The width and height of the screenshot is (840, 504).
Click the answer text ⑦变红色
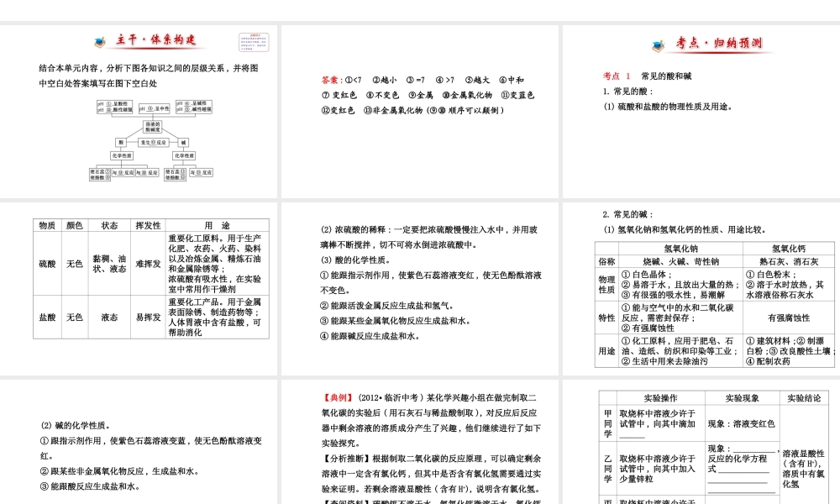(339, 95)
